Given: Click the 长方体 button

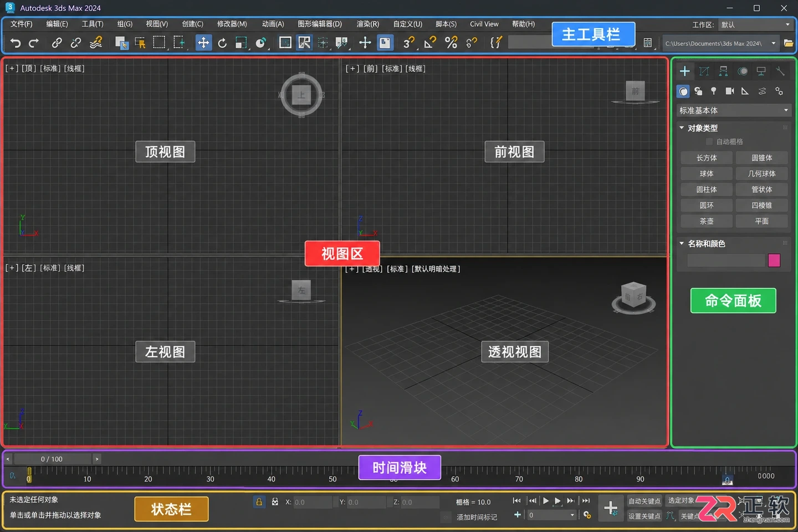Looking at the screenshot, I should click(x=707, y=158).
